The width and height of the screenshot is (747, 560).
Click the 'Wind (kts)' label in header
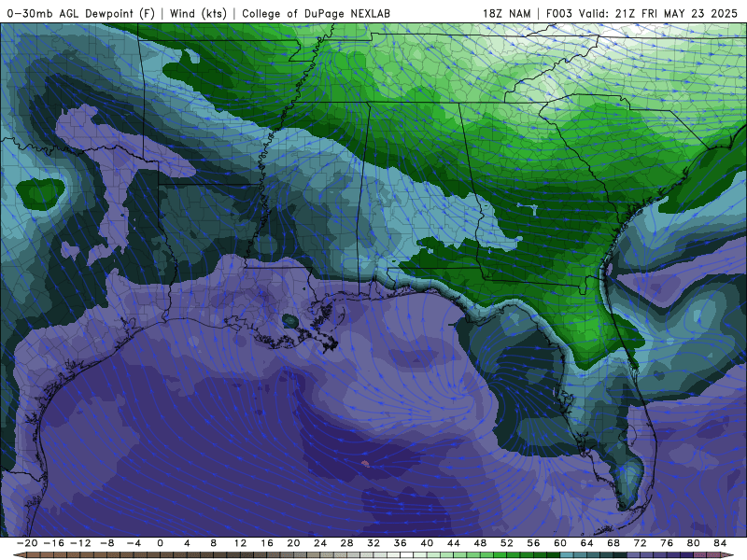(198, 13)
